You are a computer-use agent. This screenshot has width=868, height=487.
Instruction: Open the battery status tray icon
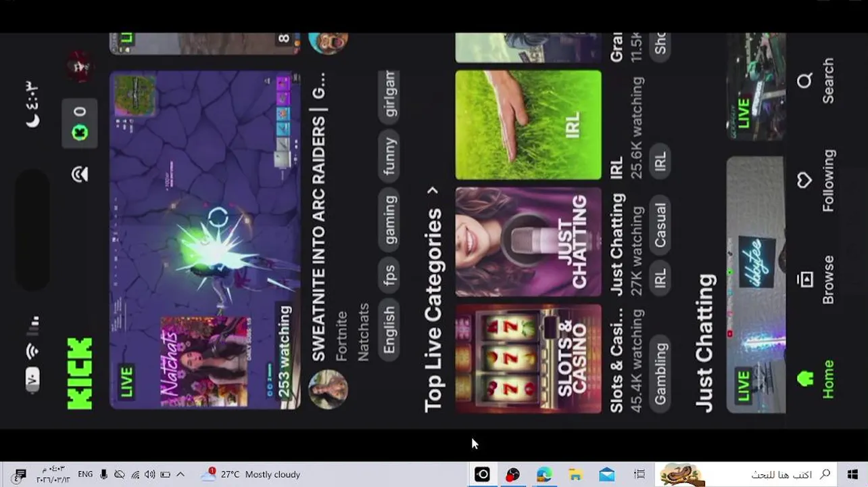pyautogui.click(x=165, y=474)
